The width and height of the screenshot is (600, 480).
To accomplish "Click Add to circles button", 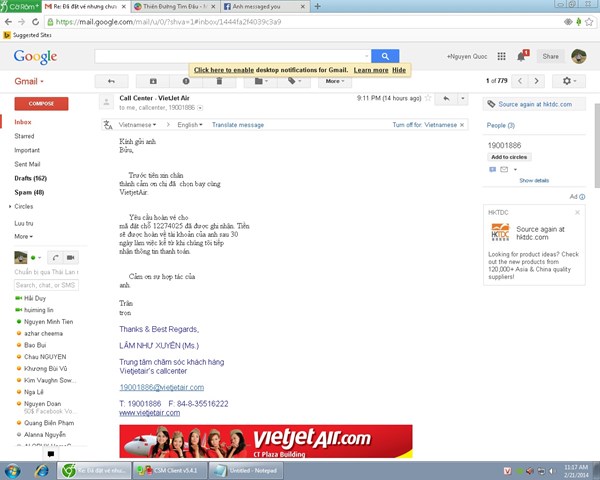I will (x=509, y=157).
